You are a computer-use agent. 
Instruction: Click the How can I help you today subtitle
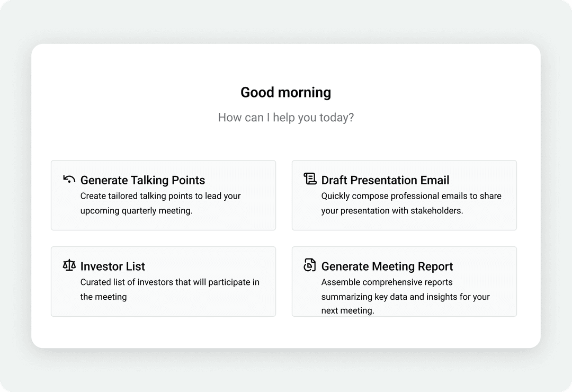pos(286,117)
